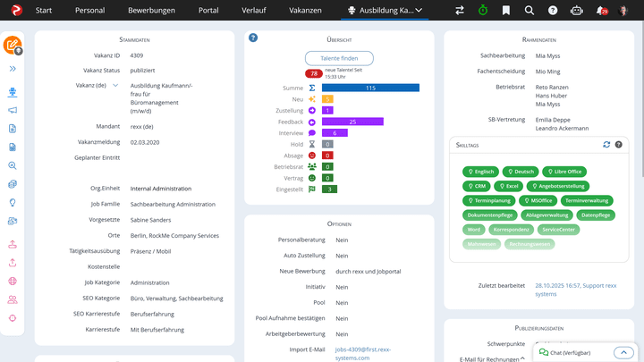Click the orange edit vacancy icon

pyautogui.click(x=13, y=46)
